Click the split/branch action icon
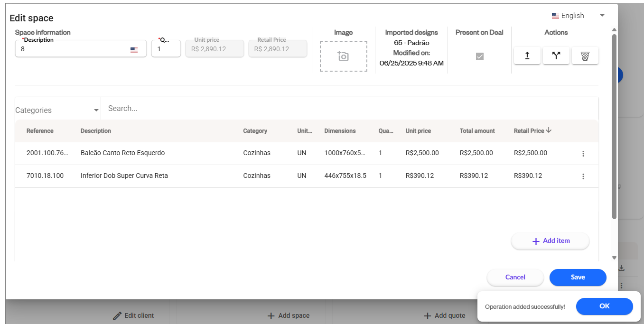644x324 pixels. pyautogui.click(x=556, y=56)
